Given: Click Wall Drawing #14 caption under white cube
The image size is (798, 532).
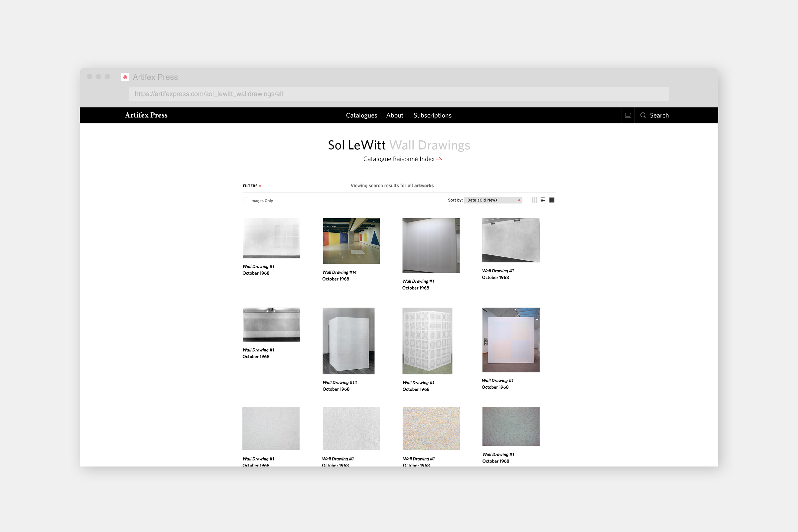Looking at the screenshot, I should (339, 383).
